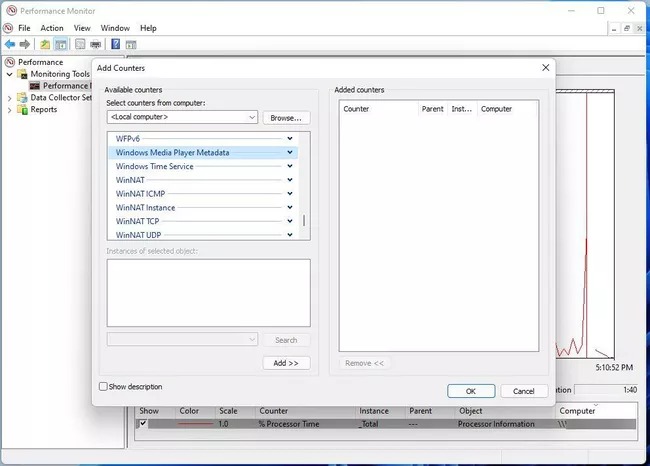Expand Windows Time Service counter group
The height and width of the screenshot is (466, 650).
pyautogui.click(x=290, y=166)
